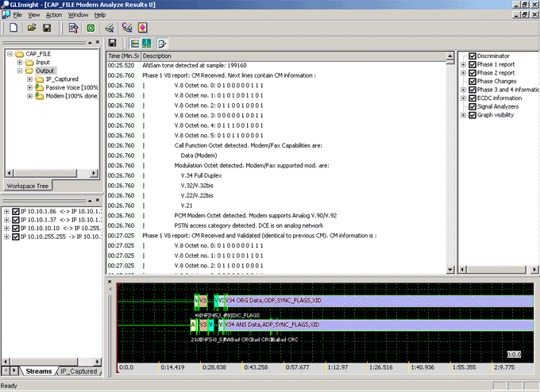Click the scanner-like capture toolbar icon
Screen dimensions: 540x392
pyautogui.click(x=110, y=28)
